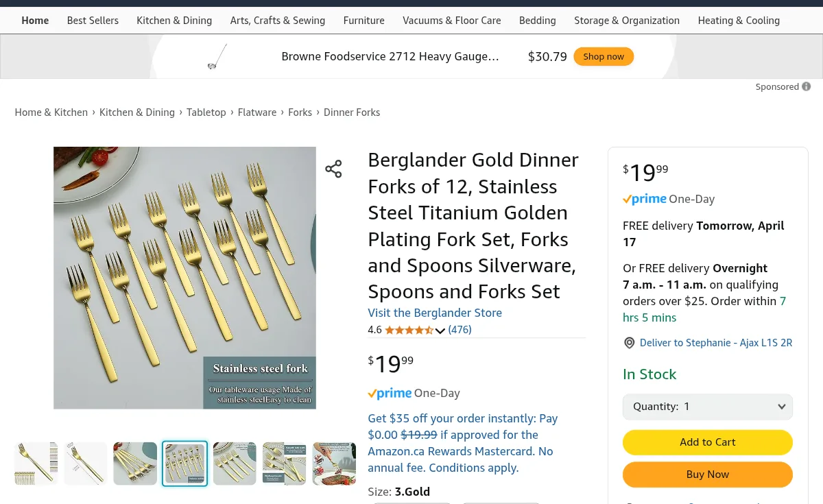Add the forks to cart
Screen dimensions: 823x504
pyautogui.click(x=708, y=442)
